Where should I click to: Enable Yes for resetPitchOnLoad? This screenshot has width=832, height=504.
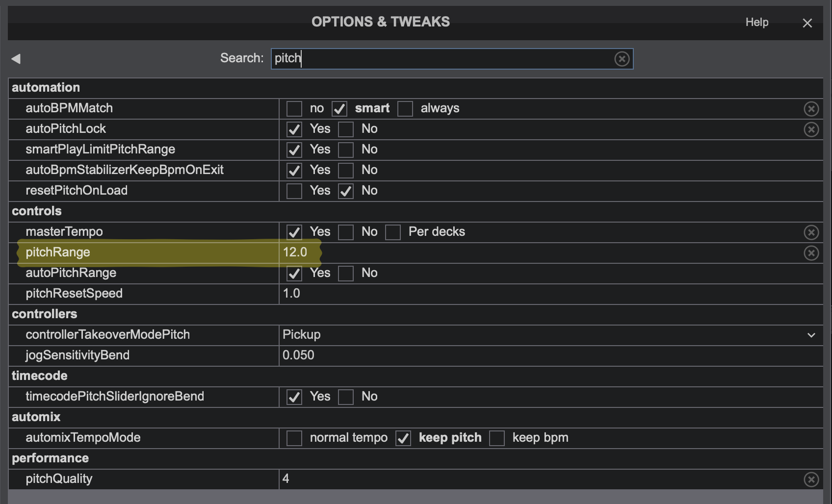tap(294, 191)
